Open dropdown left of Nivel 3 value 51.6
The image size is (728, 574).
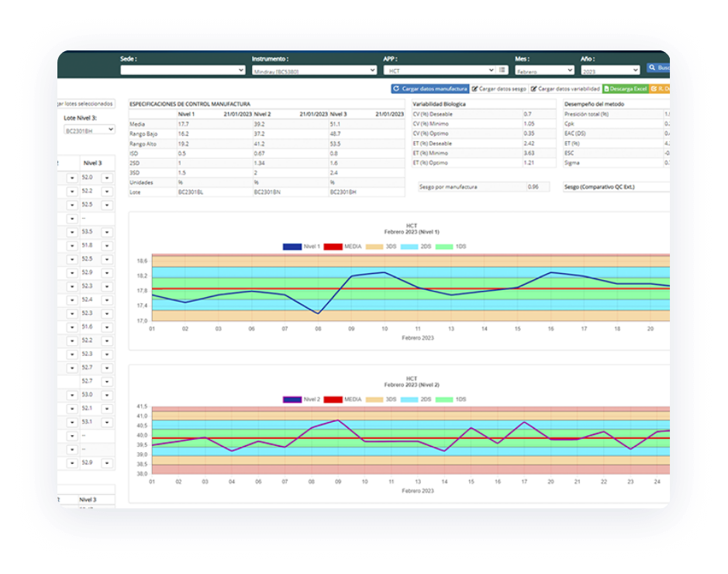click(72, 327)
